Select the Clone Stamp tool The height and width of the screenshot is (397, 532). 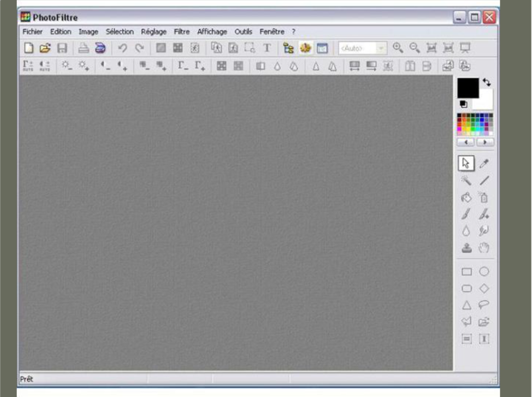click(x=467, y=248)
